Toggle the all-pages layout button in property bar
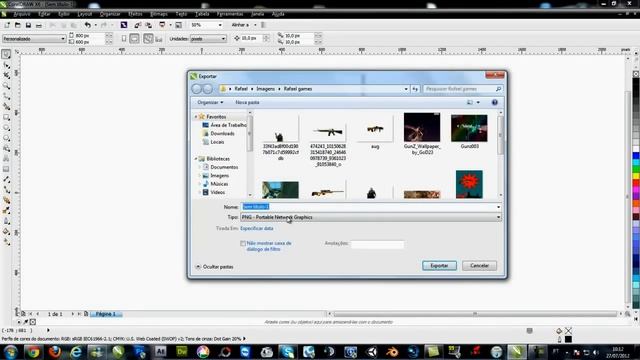The image size is (640, 360). coord(148,39)
